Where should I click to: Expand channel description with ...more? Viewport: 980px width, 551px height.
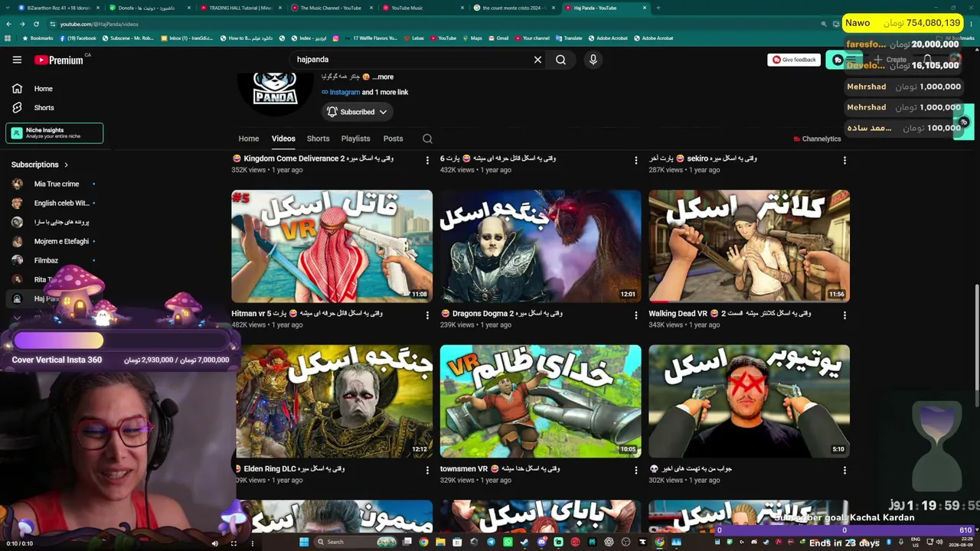(x=383, y=77)
